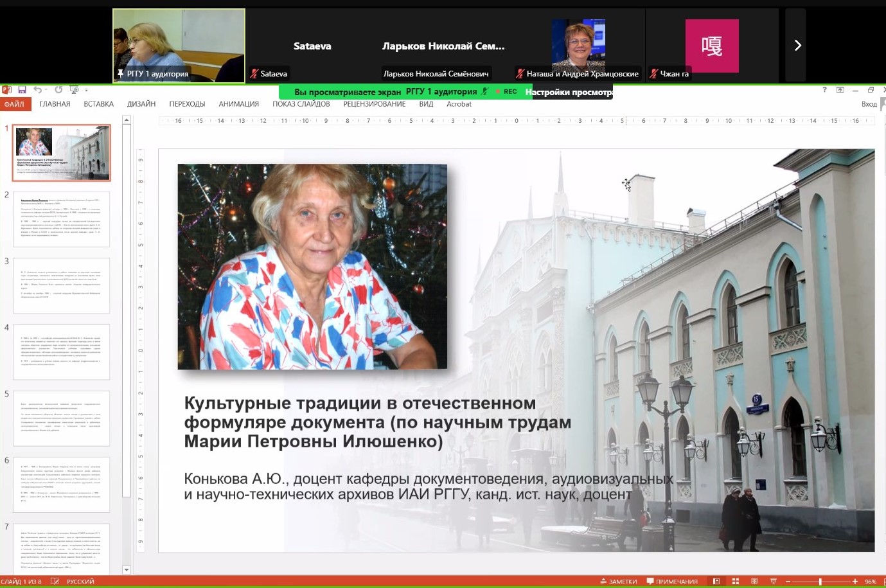Toggle the Примечания comments pane

click(x=672, y=581)
